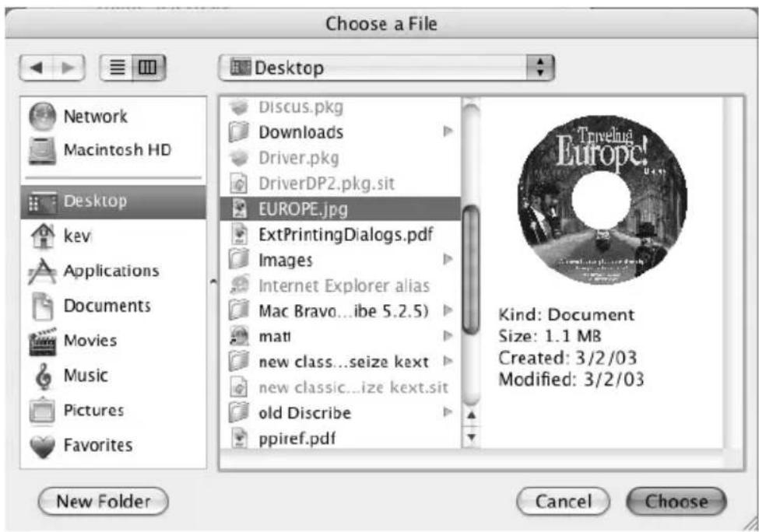Open the Applications folder icon
Image resolution: width=759 pixels, height=532 pixels.
(43, 271)
